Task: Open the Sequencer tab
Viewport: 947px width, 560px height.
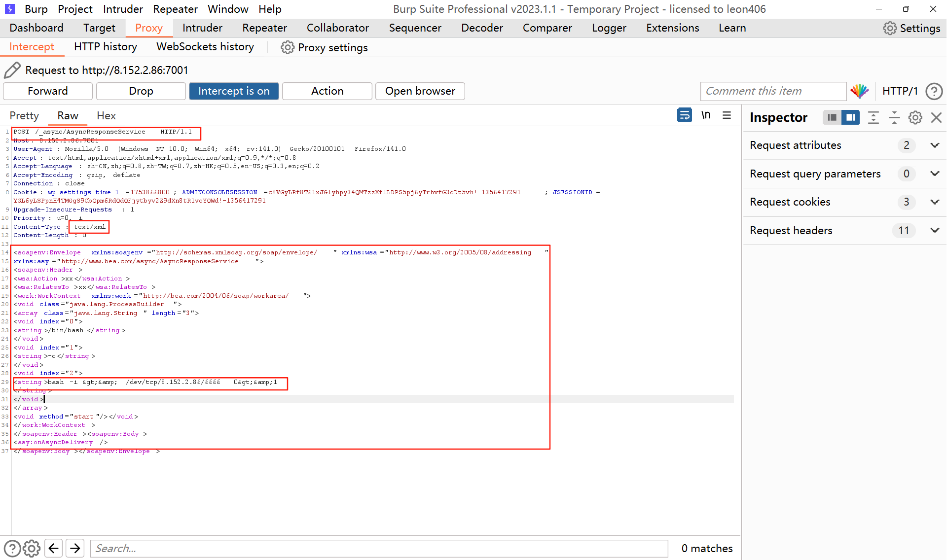Action: (415, 28)
